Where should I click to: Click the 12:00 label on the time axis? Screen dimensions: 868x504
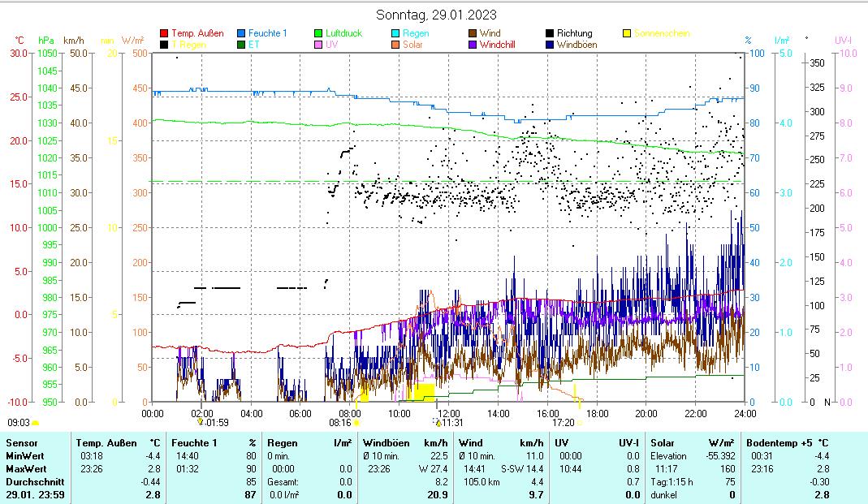coord(448,413)
